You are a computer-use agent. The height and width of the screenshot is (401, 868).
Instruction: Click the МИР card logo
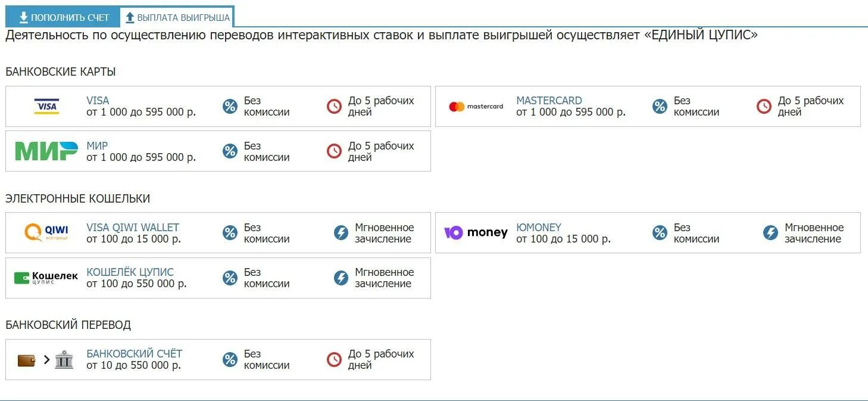[x=46, y=151]
